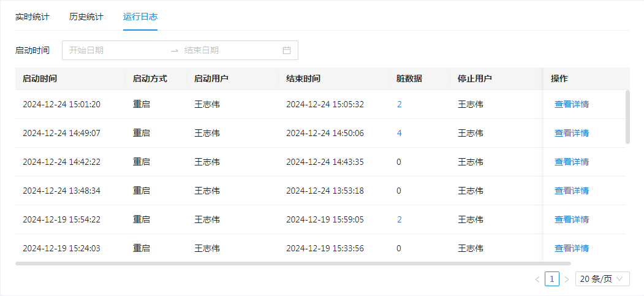
Task: Click dirty data count 2 for 15:54:22 run
Action: [399, 219]
